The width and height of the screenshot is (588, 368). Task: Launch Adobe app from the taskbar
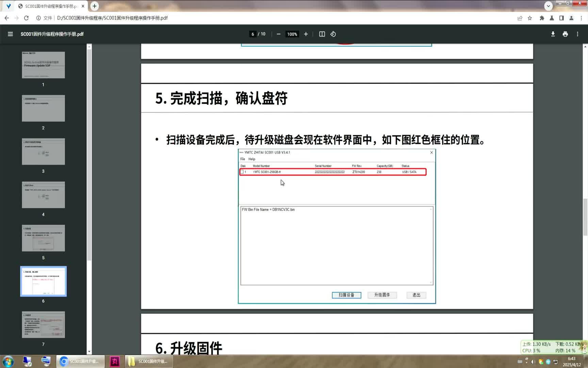pyautogui.click(x=115, y=362)
